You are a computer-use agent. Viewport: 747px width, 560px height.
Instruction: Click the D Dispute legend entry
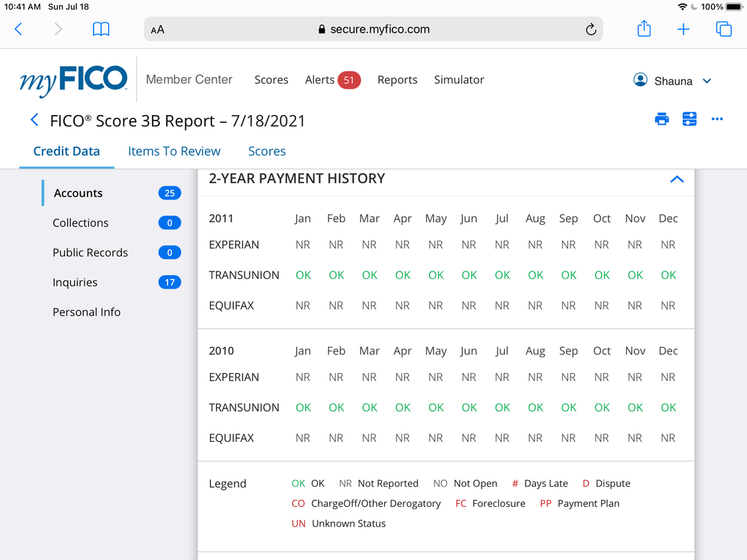click(606, 483)
